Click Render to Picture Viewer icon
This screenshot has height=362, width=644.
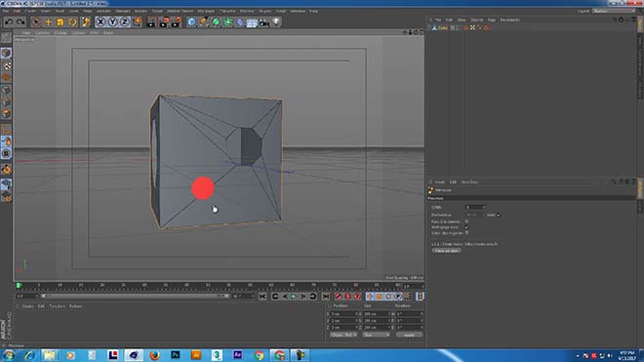[164, 22]
